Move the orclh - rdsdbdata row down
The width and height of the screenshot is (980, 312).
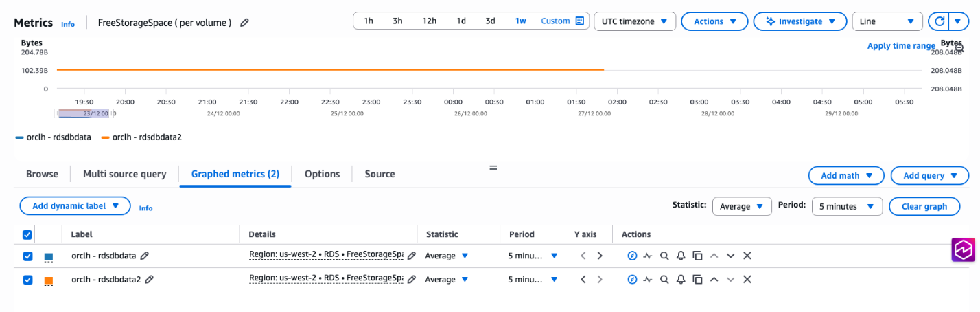(x=730, y=256)
